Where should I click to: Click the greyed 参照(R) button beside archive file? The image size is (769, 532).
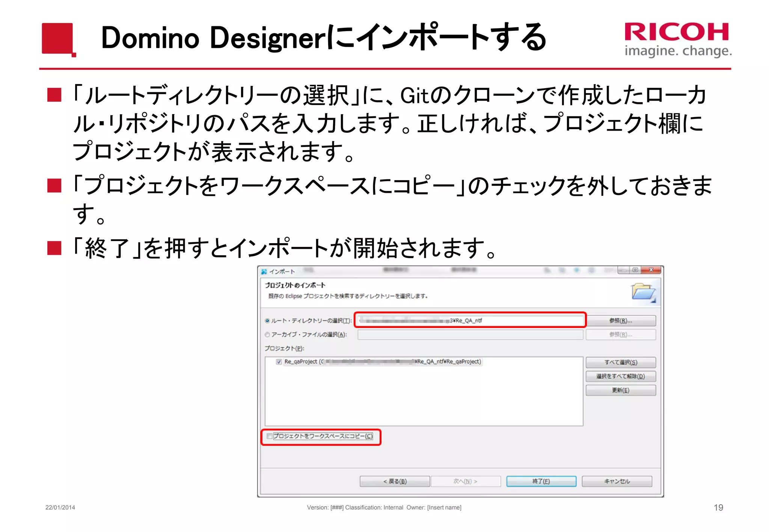621,335
